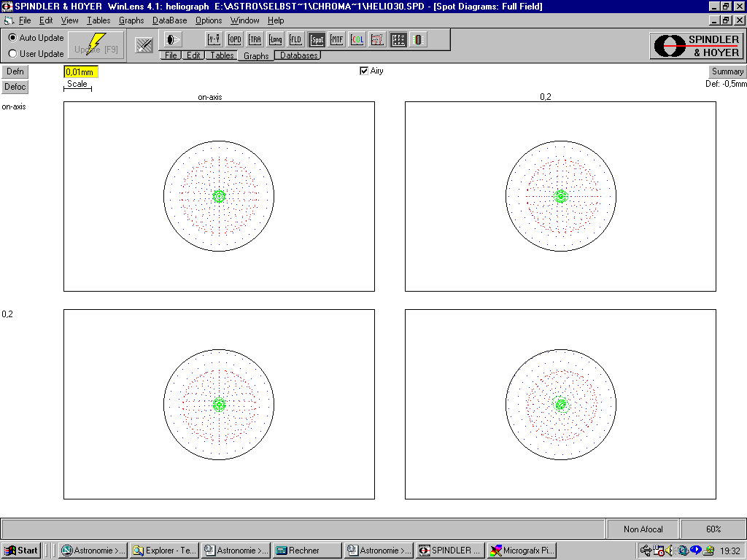
Task: Select the Auto Update radio button
Action: coord(13,38)
